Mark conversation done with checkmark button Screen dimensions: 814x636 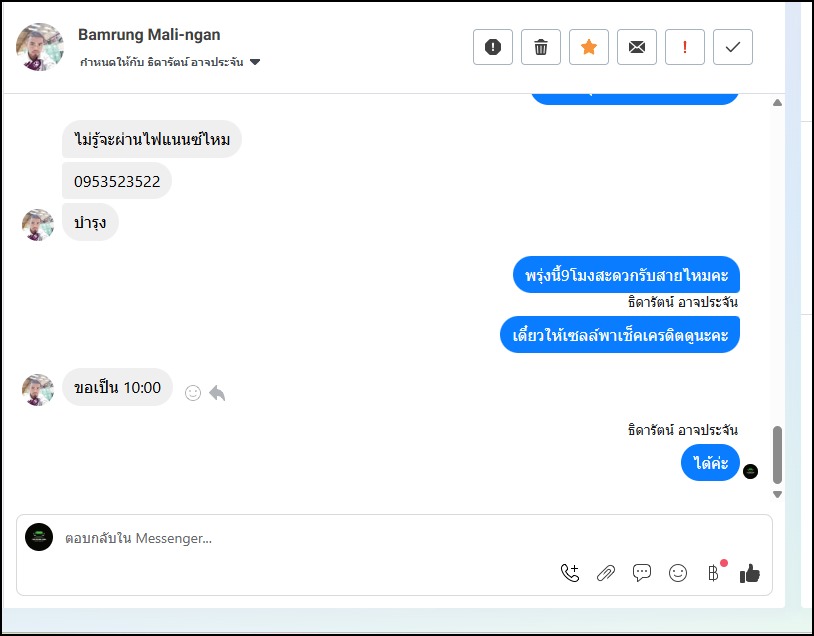point(732,47)
